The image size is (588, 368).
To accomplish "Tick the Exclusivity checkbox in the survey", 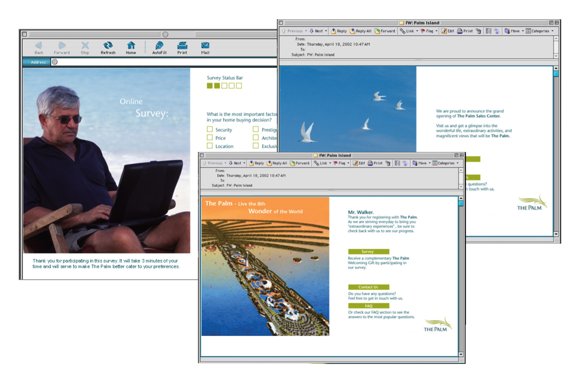I will 256,146.
